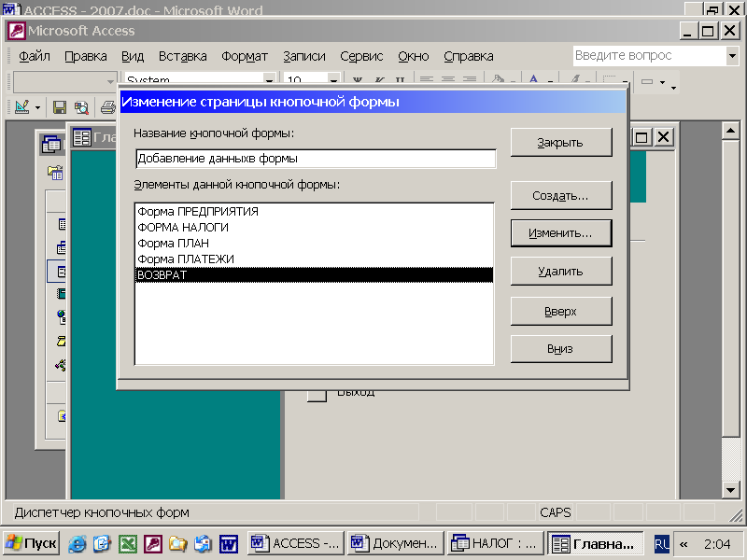Open the toolbar options arrow
This screenshot has height=560, width=747.
(x=673, y=88)
